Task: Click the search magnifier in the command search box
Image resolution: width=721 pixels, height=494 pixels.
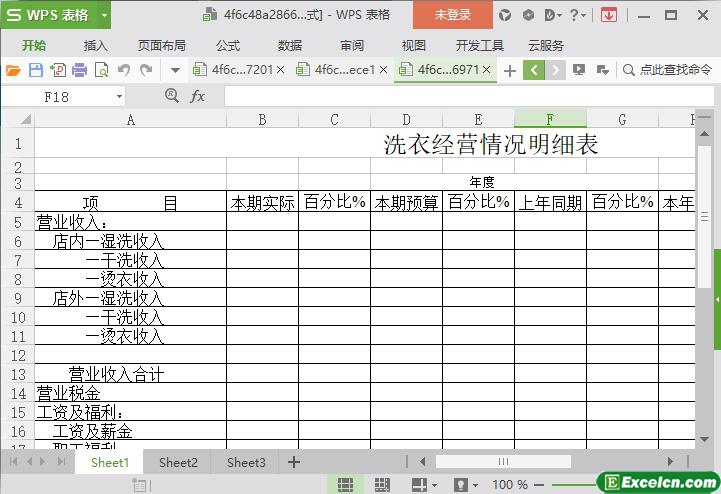Action: (629, 70)
